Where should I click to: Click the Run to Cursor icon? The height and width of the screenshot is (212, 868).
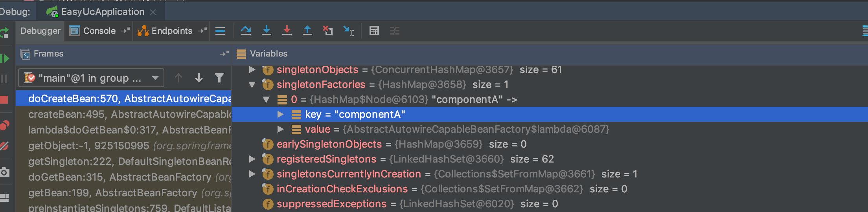[348, 31]
